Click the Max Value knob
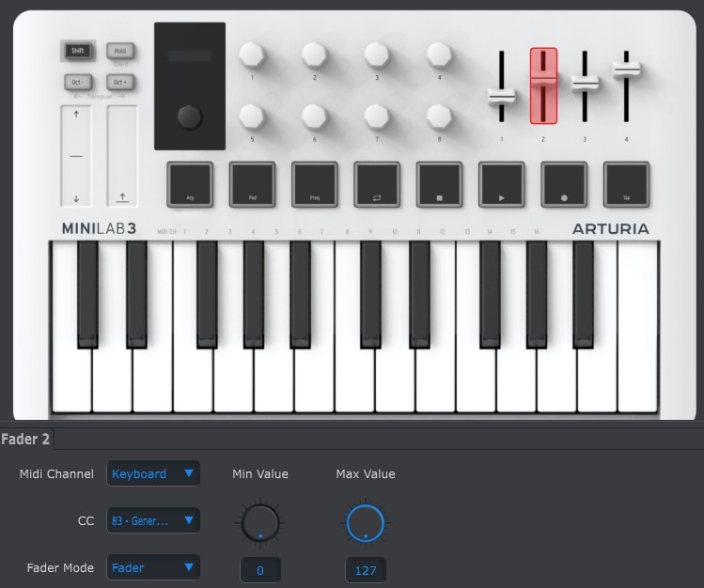The image size is (704, 588). click(x=366, y=523)
